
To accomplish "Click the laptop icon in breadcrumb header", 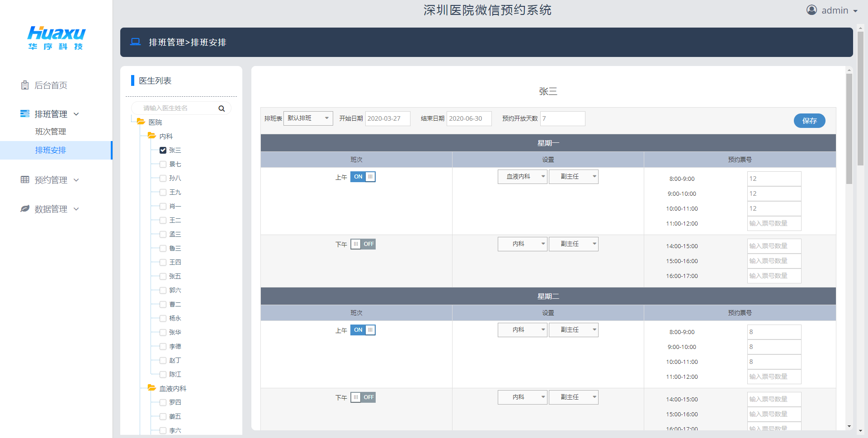I will 135,42.
